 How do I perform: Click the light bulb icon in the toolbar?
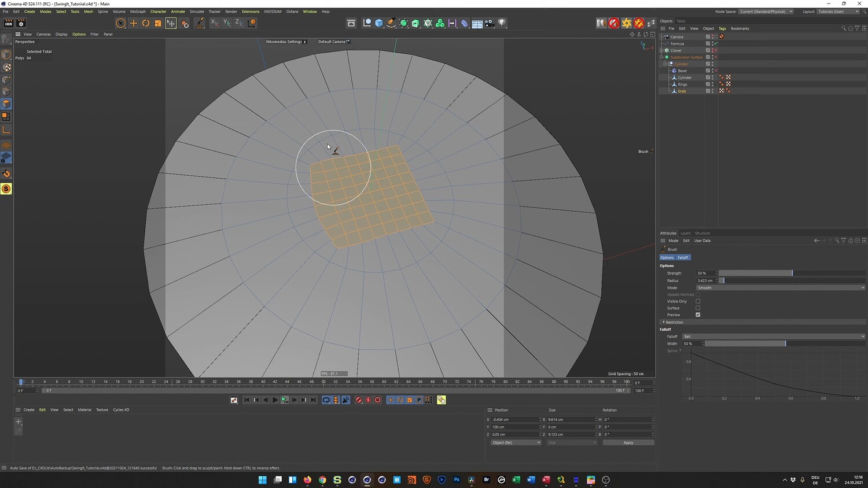502,23
